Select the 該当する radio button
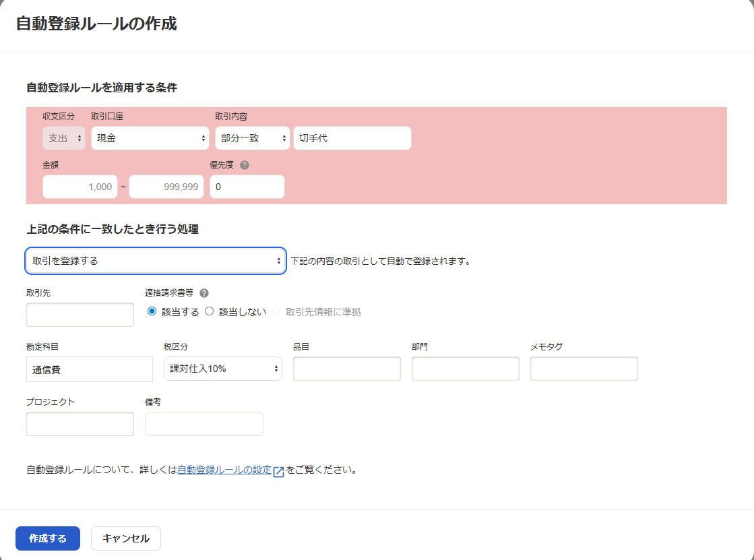 click(x=152, y=311)
